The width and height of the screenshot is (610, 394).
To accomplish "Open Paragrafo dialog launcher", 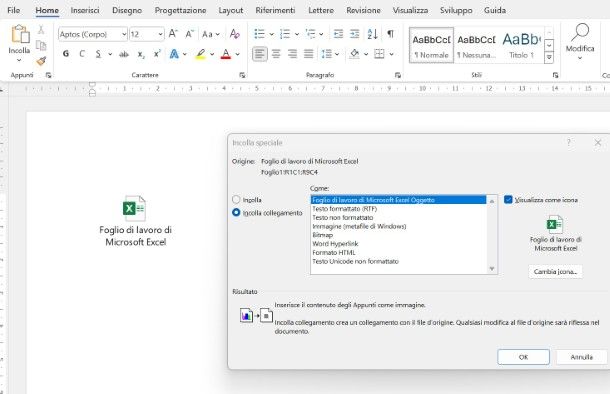I will (x=398, y=75).
